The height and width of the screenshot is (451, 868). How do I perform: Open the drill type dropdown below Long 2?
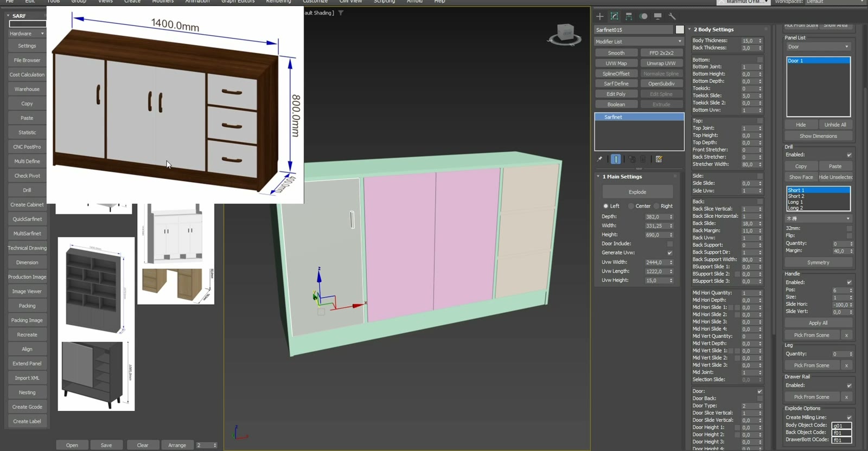(x=819, y=218)
